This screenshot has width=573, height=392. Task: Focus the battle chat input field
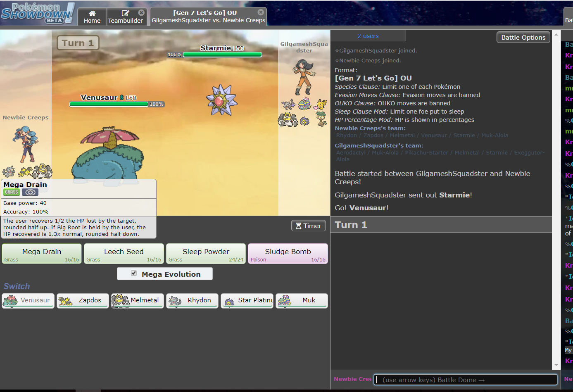coord(466,380)
